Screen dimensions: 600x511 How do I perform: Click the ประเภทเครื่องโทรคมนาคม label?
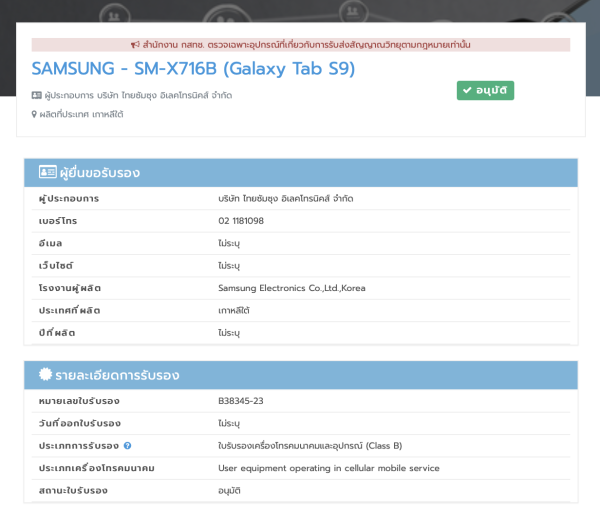(96, 468)
